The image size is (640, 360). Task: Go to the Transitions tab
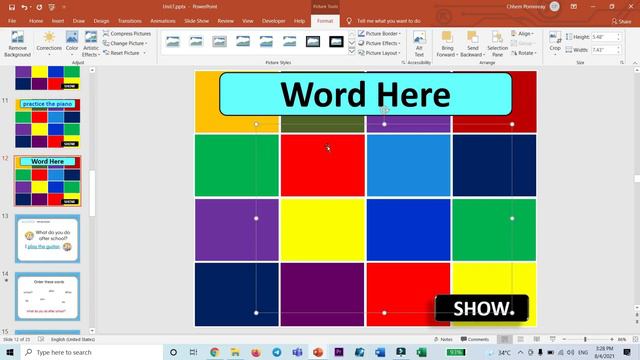pos(129,21)
